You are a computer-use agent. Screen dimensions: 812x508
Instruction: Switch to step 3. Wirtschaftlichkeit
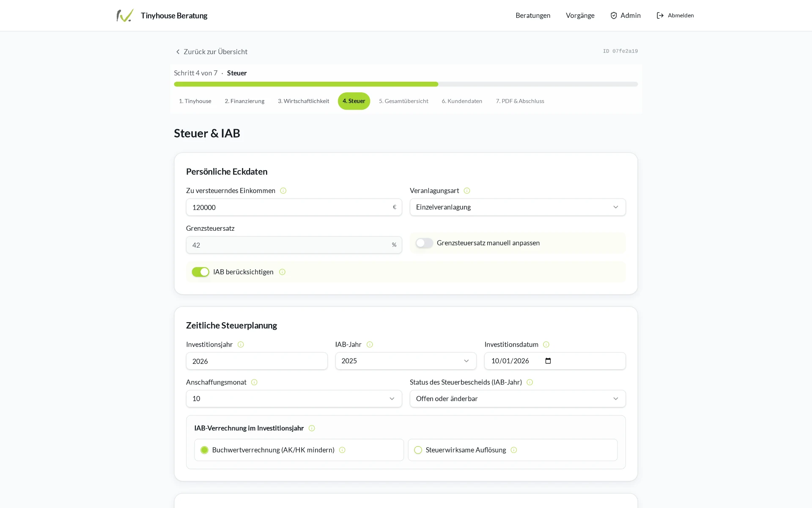[303, 101]
